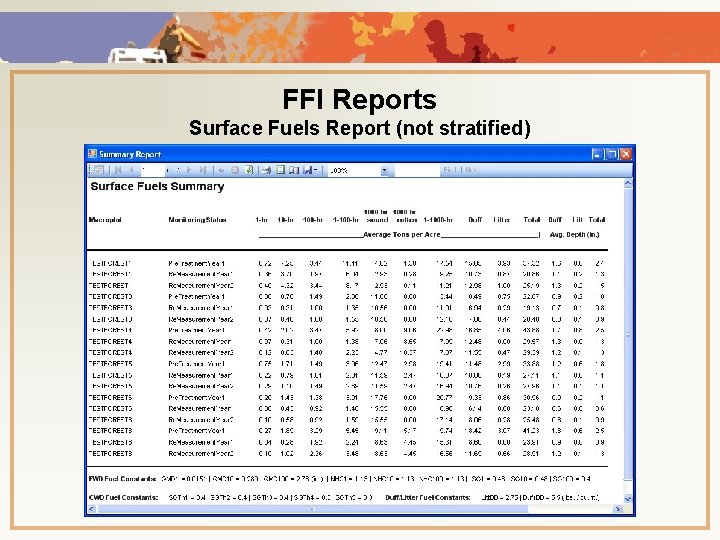Click the 'MonitoringStatus' column header
The width and height of the screenshot is (720, 540).
197,220
